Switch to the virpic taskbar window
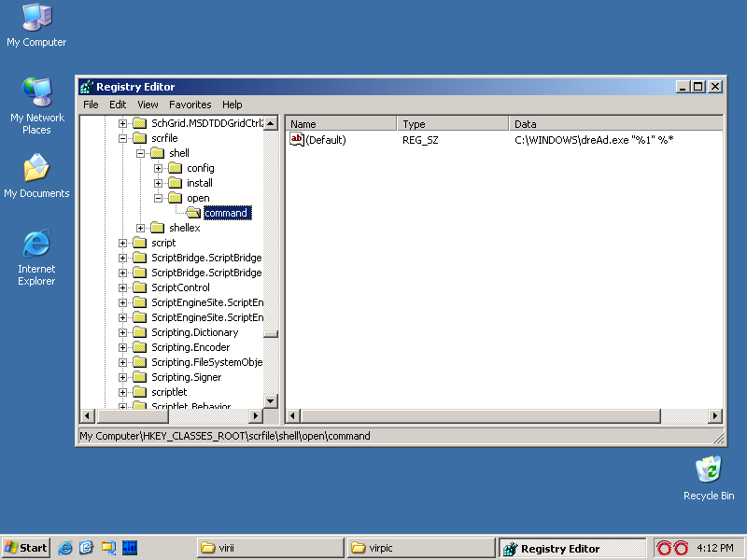This screenshot has height=560, width=747. pyautogui.click(x=421, y=548)
